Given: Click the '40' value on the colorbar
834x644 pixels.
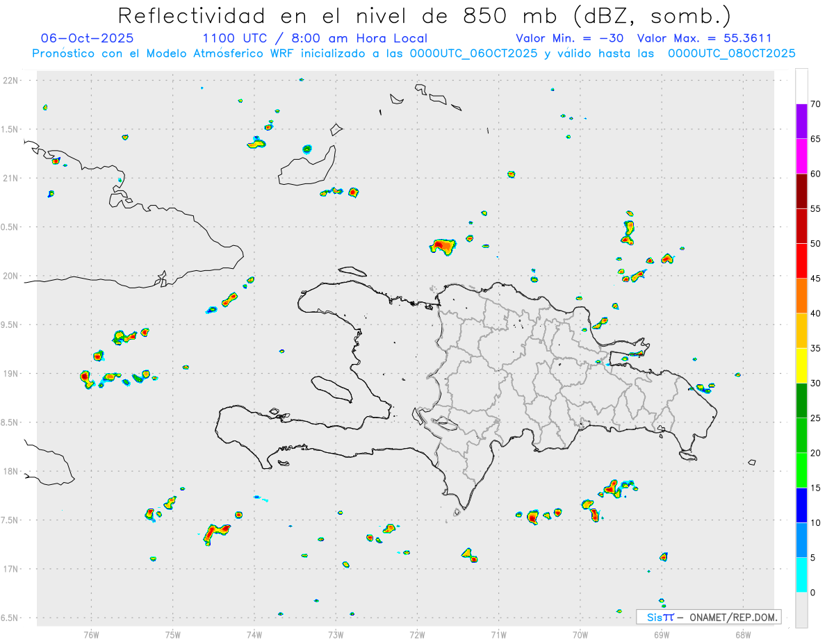Looking at the screenshot, I should 815,313.
